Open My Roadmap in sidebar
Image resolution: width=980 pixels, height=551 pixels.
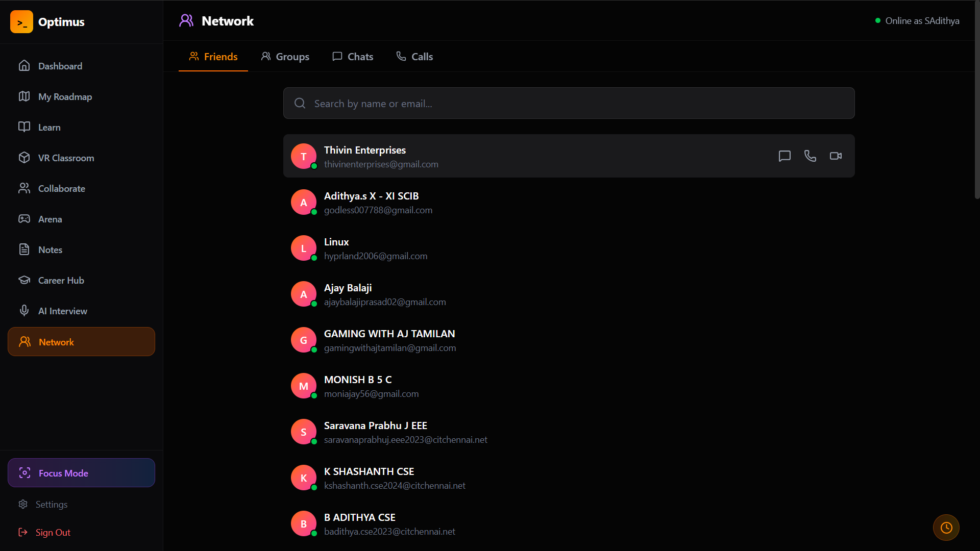(65, 97)
